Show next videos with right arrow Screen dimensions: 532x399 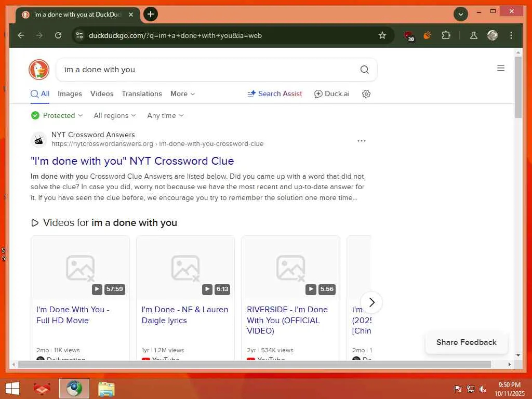[371, 302]
